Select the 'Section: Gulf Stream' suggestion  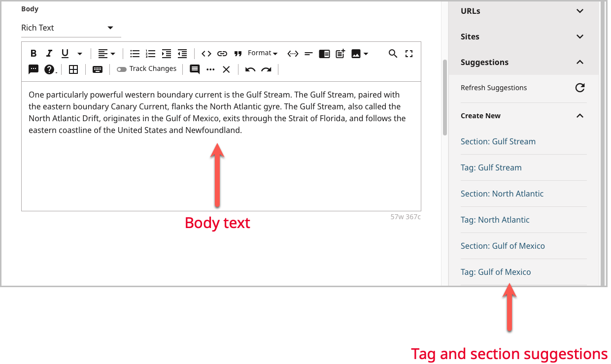click(x=498, y=141)
